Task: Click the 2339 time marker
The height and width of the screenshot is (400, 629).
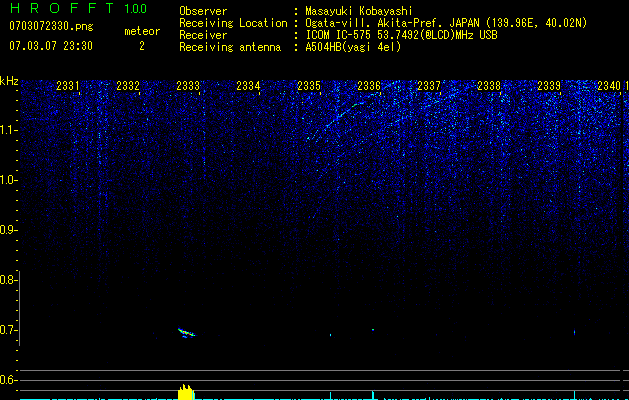Action: tap(549, 86)
